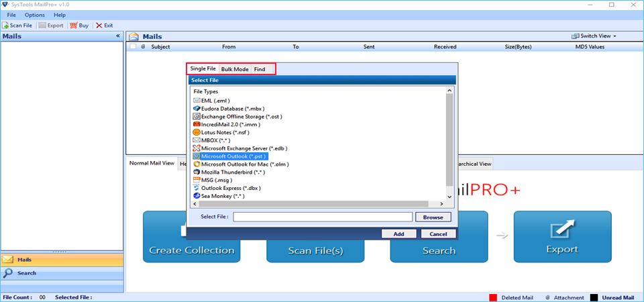This screenshot has width=644, height=302.
Task: Open the Options menu
Action: click(34, 15)
